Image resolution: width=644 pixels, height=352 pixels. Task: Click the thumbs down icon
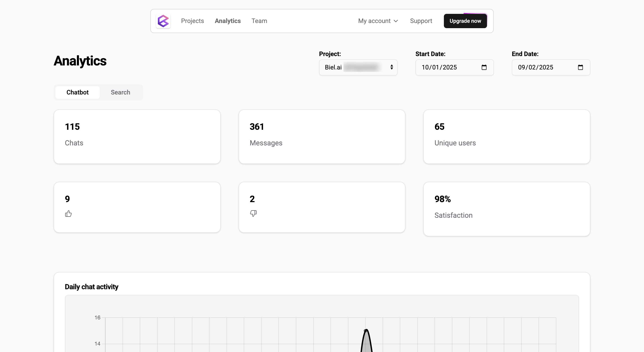click(x=253, y=213)
